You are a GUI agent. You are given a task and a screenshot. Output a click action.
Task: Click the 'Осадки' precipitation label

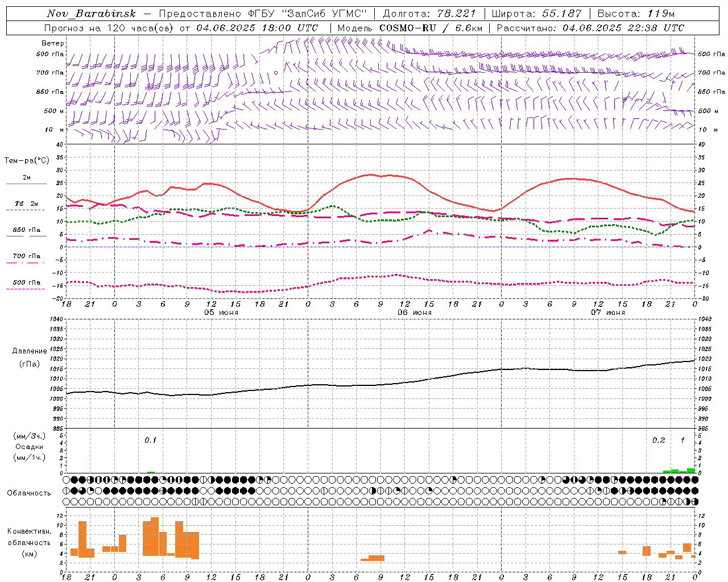point(29,447)
